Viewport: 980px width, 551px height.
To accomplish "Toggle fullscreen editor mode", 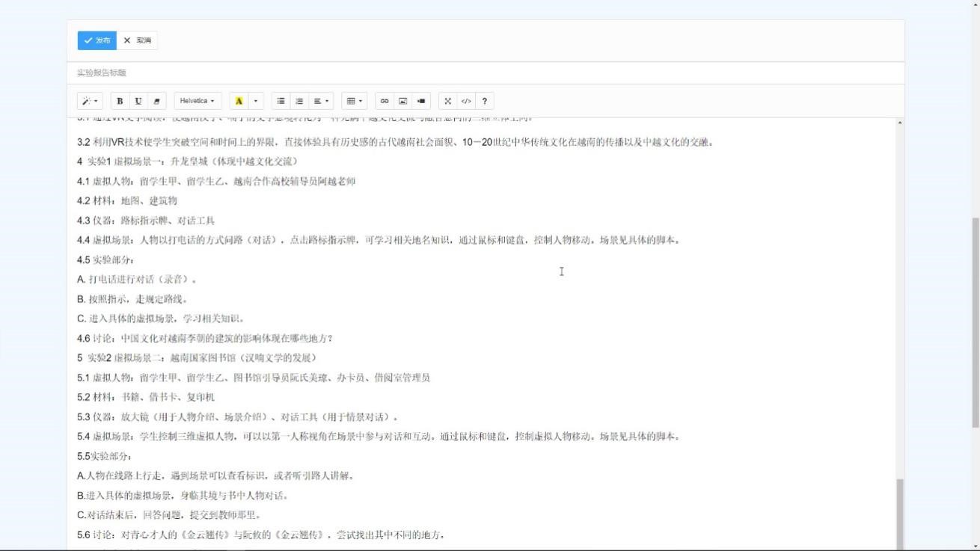I will [x=447, y=101].
